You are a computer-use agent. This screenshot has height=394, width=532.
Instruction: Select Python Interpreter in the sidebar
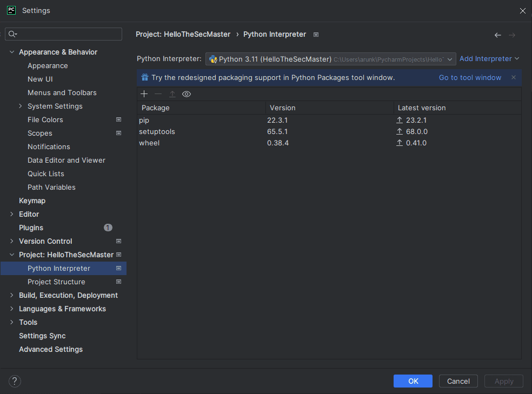[x=63, y=268]
